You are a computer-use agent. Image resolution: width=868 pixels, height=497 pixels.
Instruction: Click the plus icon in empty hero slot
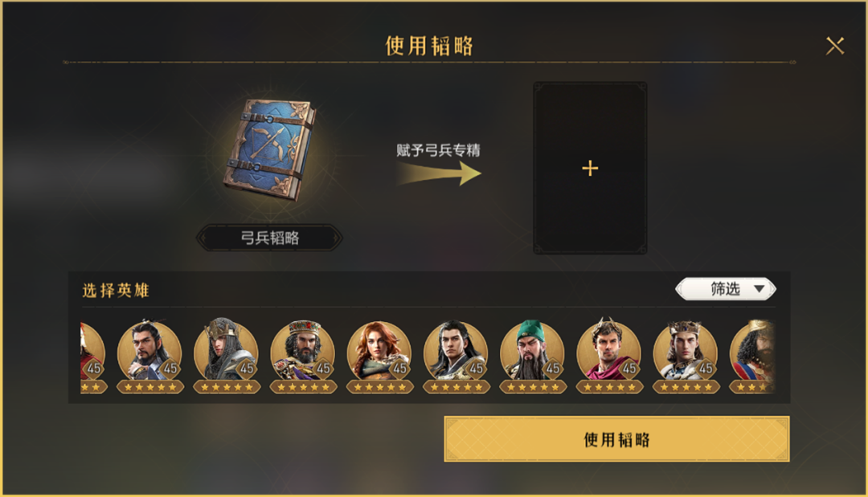(x=590, y=168)
